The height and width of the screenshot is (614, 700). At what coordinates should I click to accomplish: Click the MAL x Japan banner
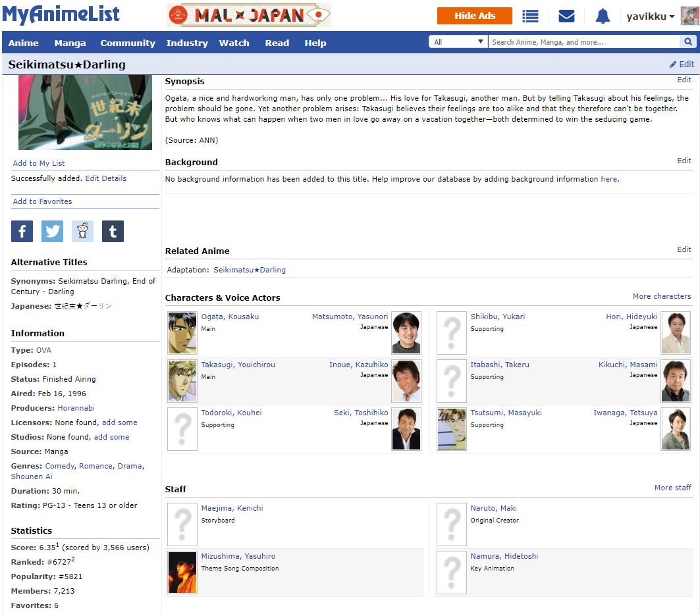pyautogui.click(x=249, y=15)
